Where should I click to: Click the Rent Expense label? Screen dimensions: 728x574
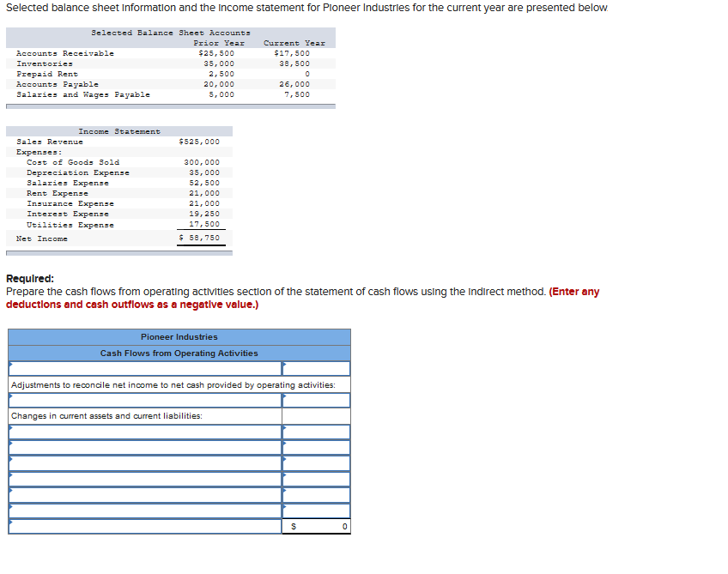[x=58, y=193]
